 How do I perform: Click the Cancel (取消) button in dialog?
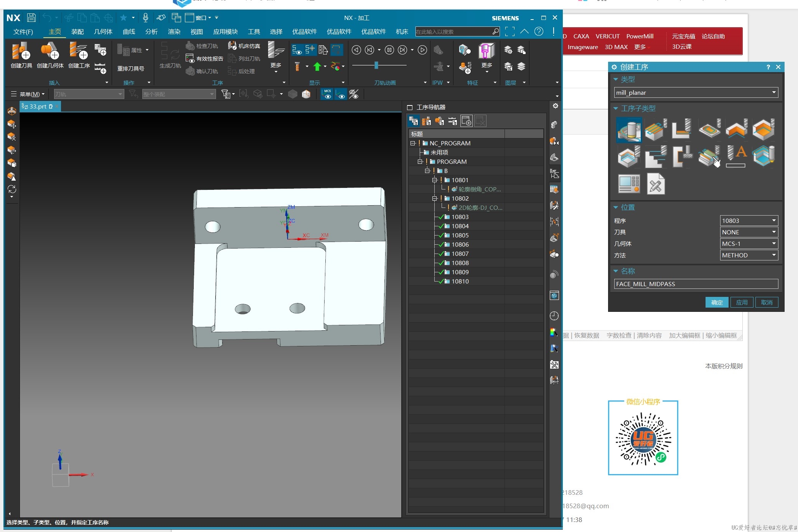tap(767, 302)
